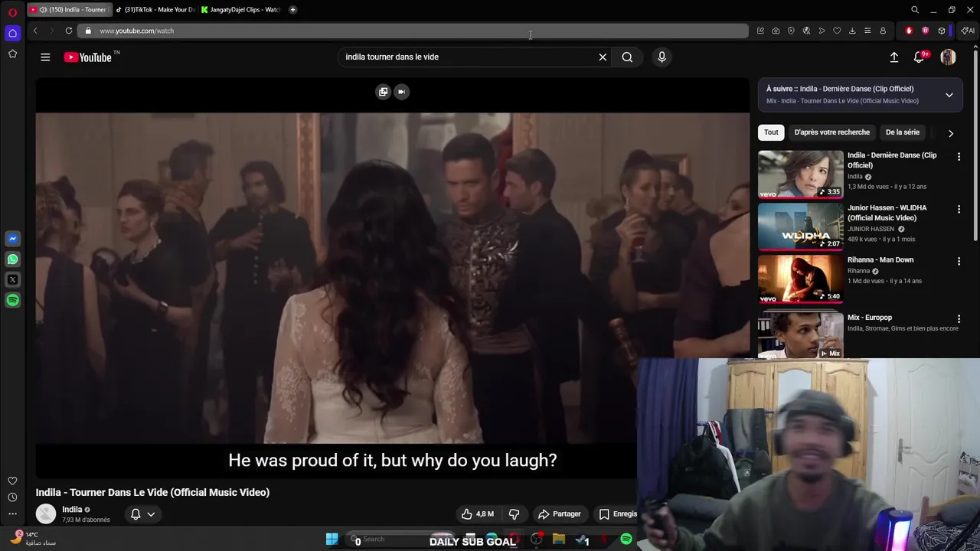Open the Opera page translate icon
This screenshot has height=551, width=980.
(806, 31)
